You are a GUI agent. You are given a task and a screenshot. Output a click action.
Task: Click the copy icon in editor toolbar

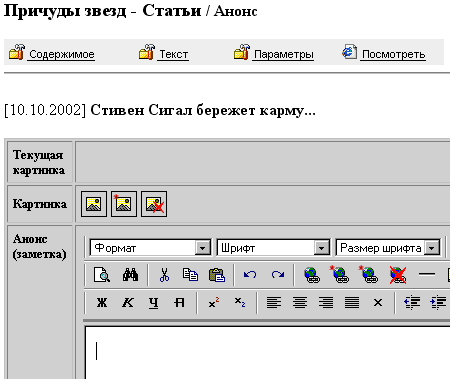190,275
